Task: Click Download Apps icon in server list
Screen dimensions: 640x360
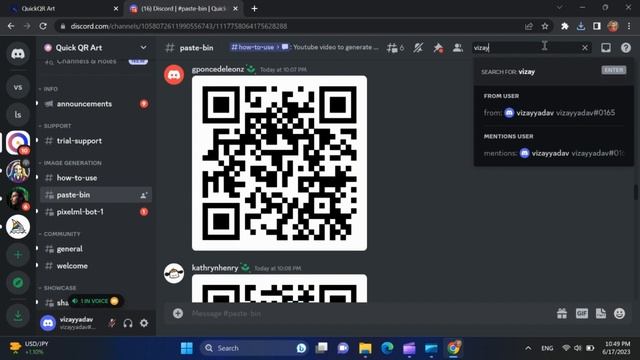Action: point(18,316)
